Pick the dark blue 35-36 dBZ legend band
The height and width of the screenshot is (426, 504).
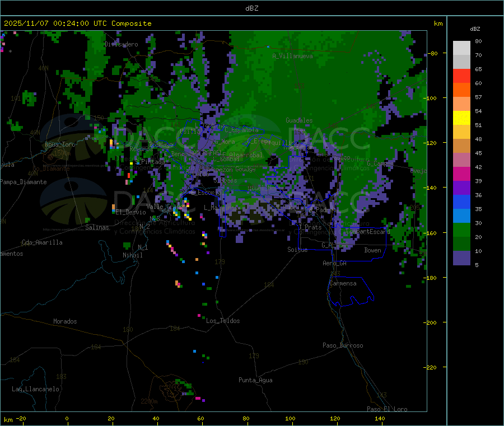point(461,202)
